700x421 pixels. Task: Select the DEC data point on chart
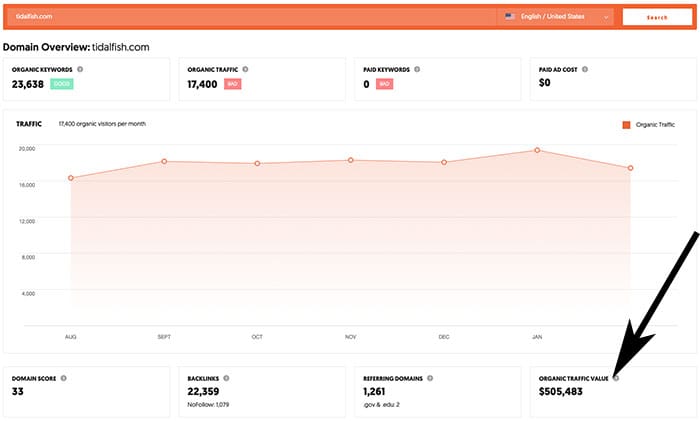(444, 162)
